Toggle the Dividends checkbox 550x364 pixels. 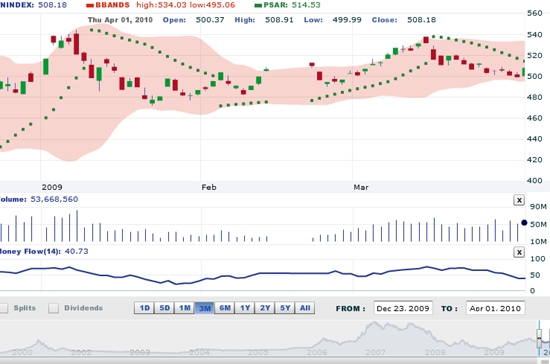53,308
